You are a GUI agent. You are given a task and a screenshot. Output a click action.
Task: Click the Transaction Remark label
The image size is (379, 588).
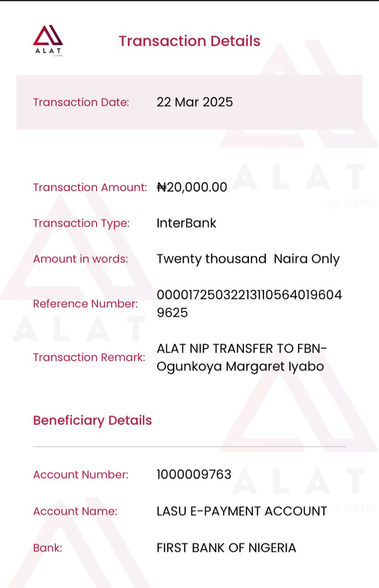[x=89, y=357]
